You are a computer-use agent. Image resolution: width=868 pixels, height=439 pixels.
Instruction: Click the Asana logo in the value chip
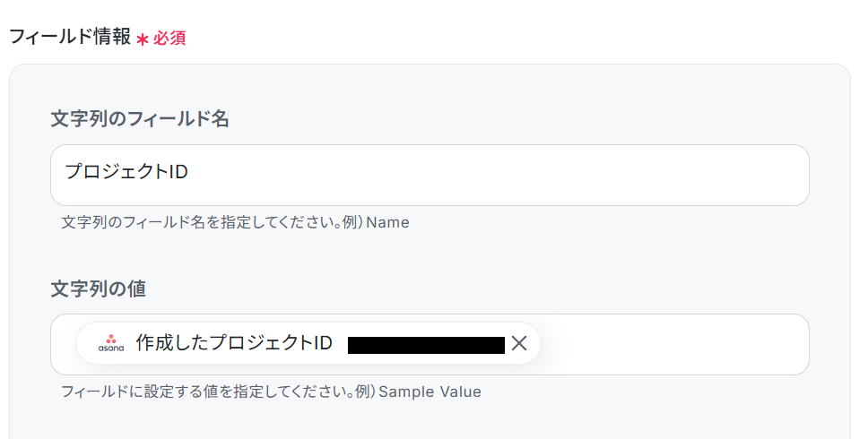[x=111, y=343]
